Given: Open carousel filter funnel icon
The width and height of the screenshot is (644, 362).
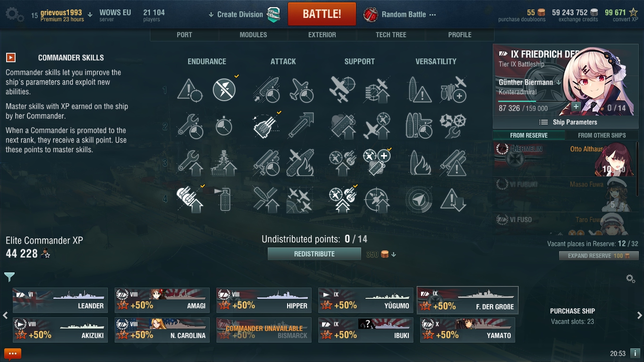Looking at the screenshot, I should tap(9, 277).
